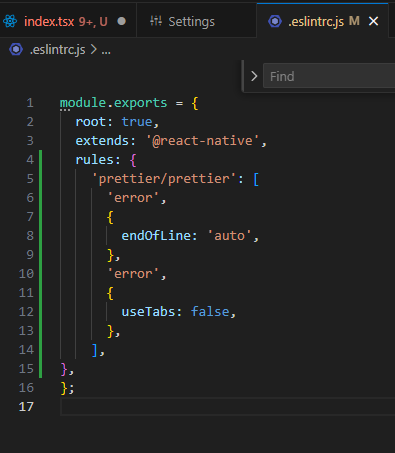The width and height of the screenshot is (395, 453).
Task: Expand the Find widget replace toggle
Action: coord(254,76)
